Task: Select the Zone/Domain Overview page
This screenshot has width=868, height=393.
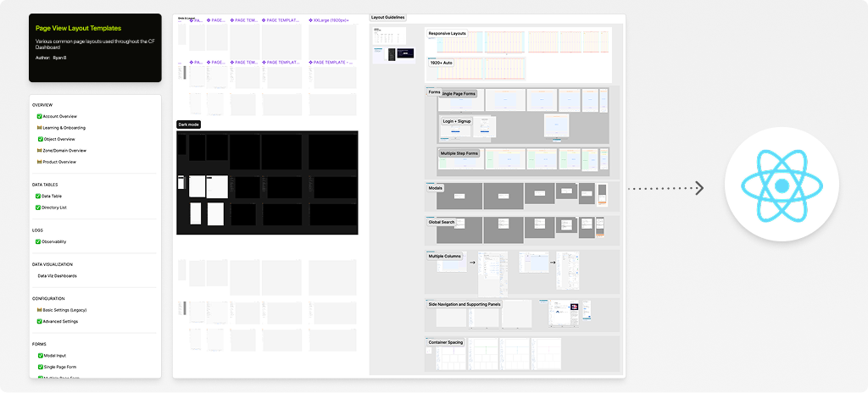Action: pyautogui.click(x=64, y=151)
